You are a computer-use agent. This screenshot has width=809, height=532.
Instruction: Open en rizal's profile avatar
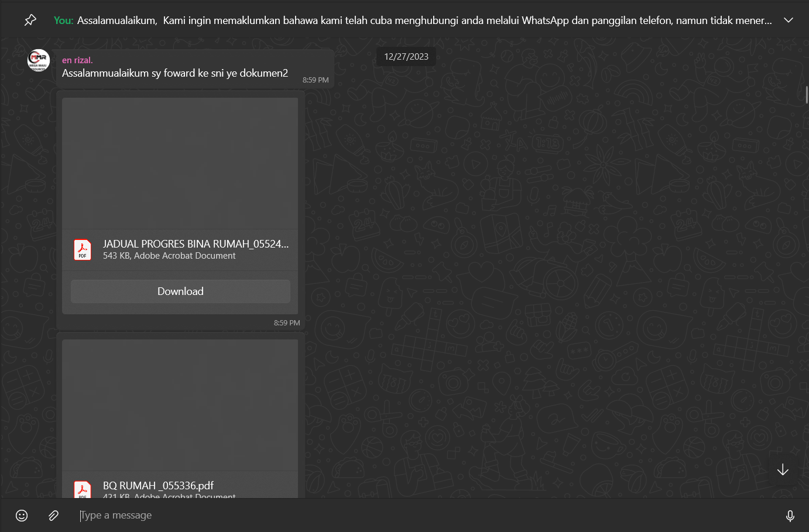pyautogui.click(x=39, y=60)
